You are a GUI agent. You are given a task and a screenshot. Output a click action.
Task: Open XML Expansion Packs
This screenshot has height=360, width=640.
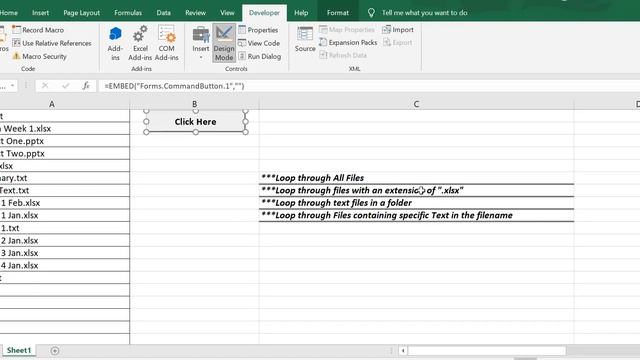click(348, 42)
